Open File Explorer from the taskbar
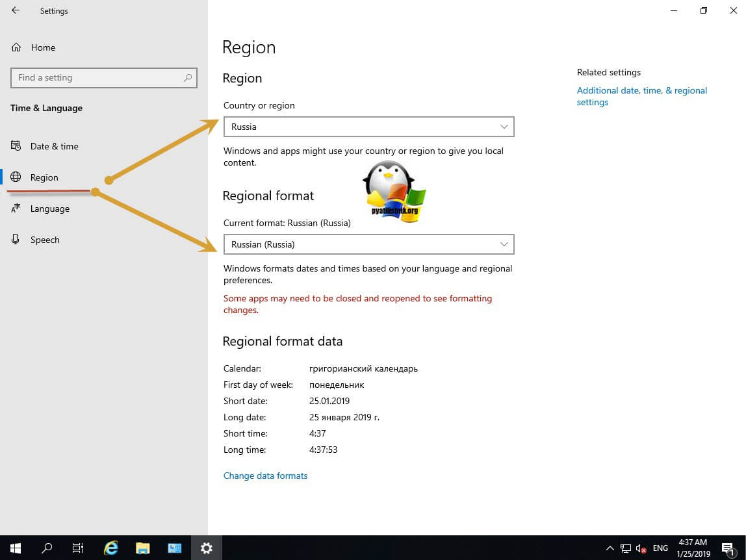 [143, 548]
